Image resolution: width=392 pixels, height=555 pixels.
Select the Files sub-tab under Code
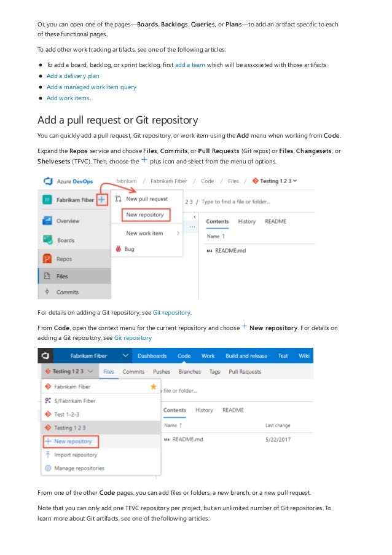point(109,372)
